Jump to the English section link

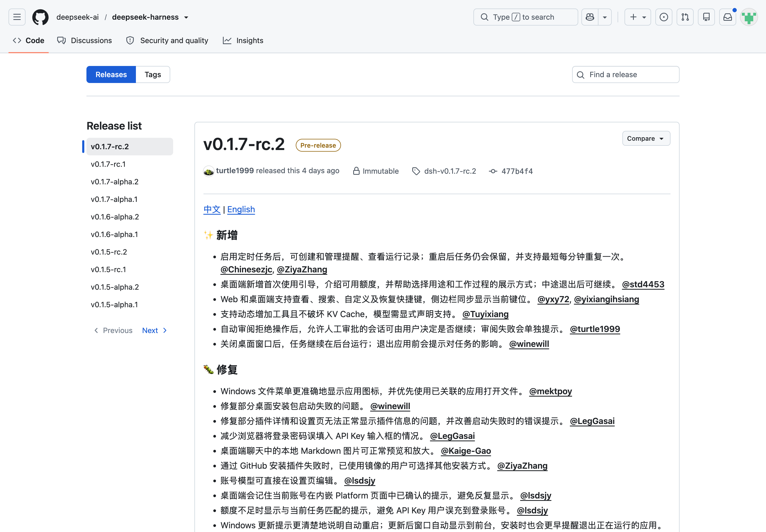click(x=241, y=209)
